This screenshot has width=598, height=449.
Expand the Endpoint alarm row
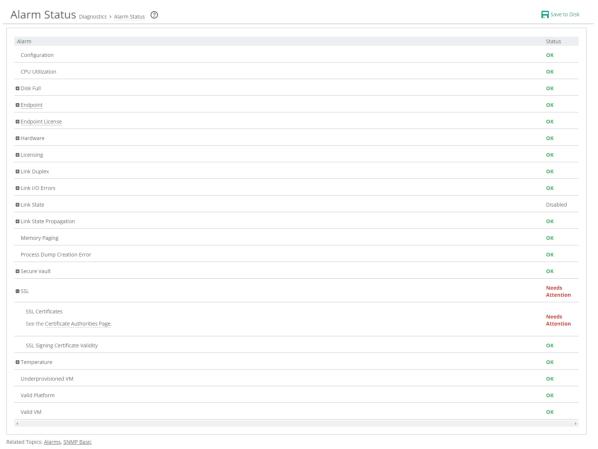(18, 105)
